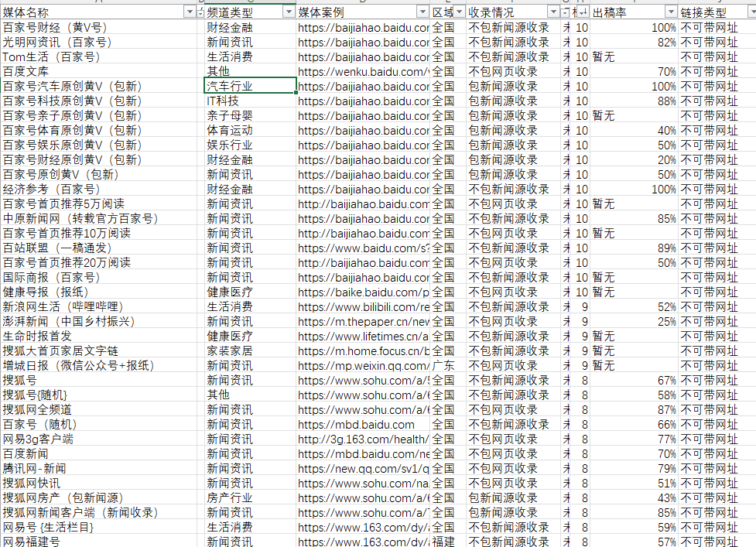Open the 媒体案例 column filter dropdown
Image resolution: width=756 pixels, height=547 pixels.
pos(422,12)
